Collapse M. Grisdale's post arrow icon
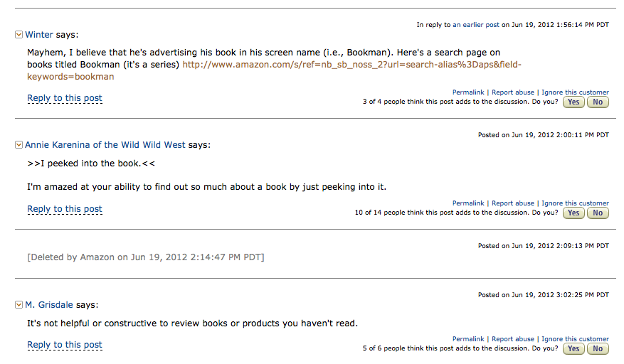The height and width of the screenshot is (364, 624). click(18, 305)
